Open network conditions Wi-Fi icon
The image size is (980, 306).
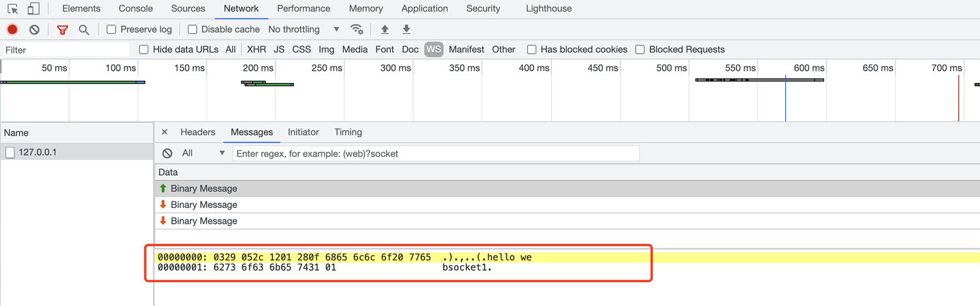pos(357,29)
